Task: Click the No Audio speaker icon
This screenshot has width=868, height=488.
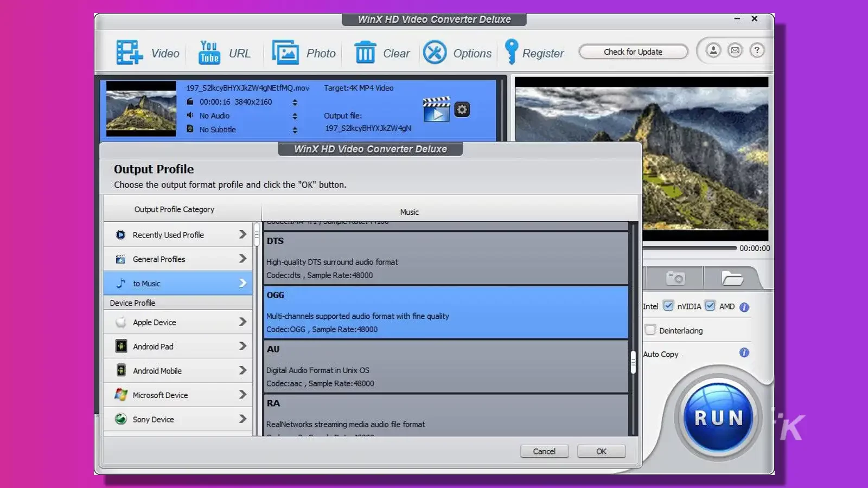Action: tap(190, 115)
